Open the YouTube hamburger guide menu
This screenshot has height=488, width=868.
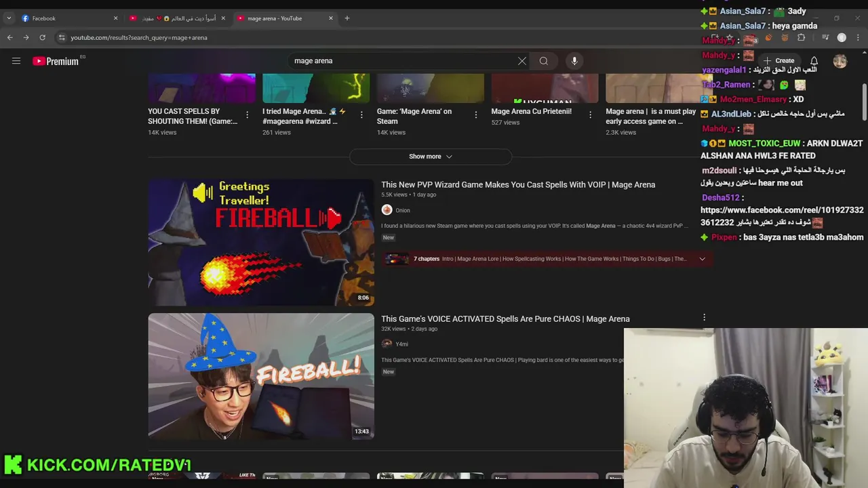16,61
